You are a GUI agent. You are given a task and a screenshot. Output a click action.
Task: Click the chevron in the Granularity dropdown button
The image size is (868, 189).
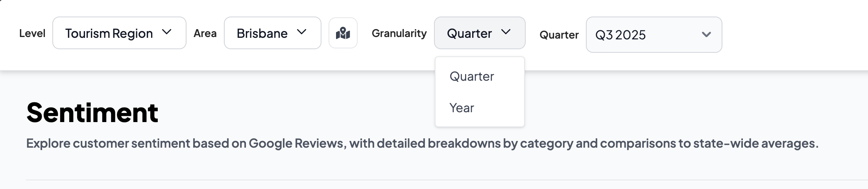pyautogui.click(x=506, y=32)
